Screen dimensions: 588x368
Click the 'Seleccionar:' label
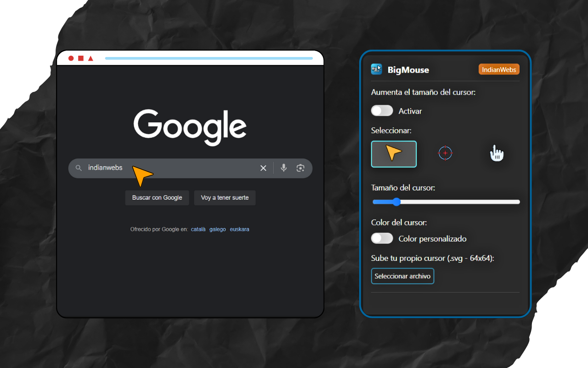point(391,131)
